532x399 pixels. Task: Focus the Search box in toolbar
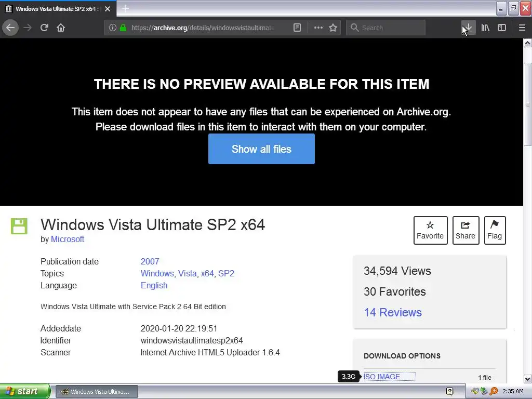(x=385, y=28)
